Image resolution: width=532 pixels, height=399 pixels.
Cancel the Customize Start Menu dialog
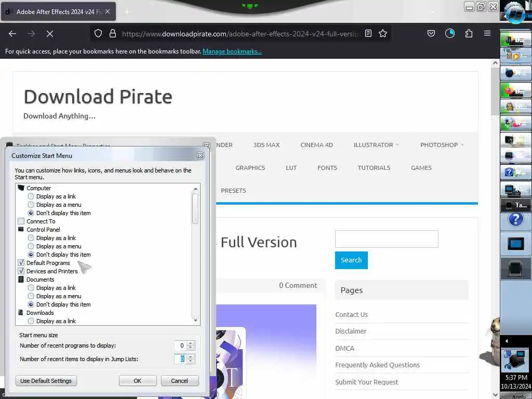[x=179, y=381]
